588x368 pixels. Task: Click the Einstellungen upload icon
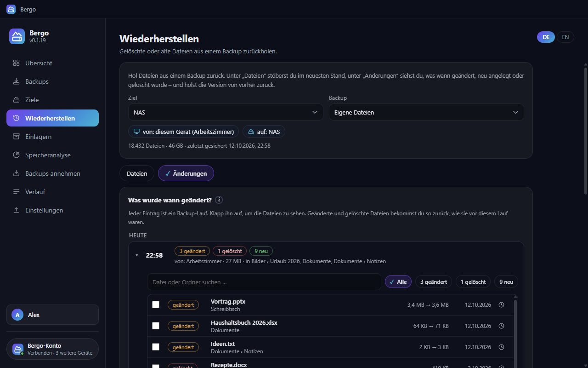pos(16,210)
